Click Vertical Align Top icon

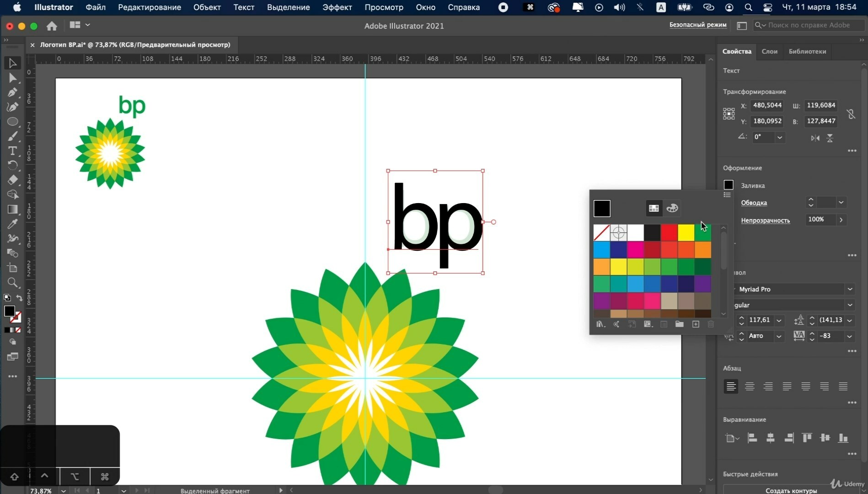point(807,438)
